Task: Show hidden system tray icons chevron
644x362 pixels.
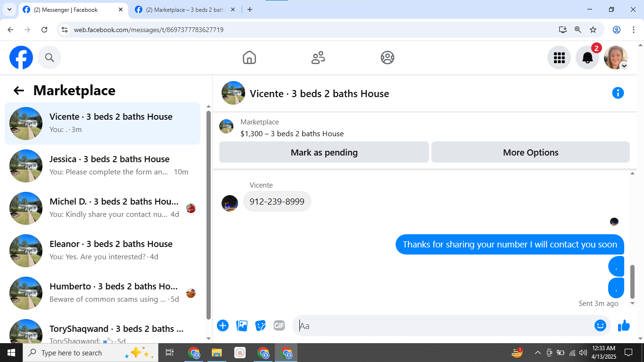Action: pos(537,353)
